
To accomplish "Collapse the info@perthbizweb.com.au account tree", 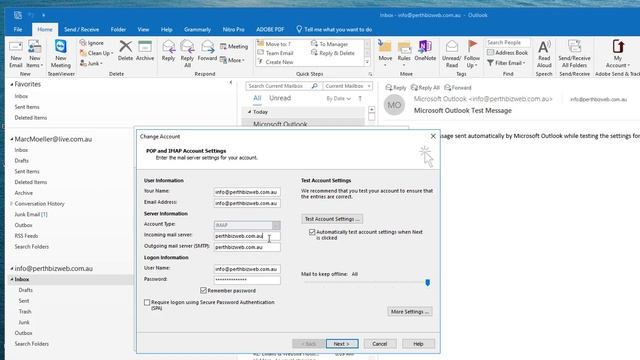I will pyautogui.click(x=11, y=269).
